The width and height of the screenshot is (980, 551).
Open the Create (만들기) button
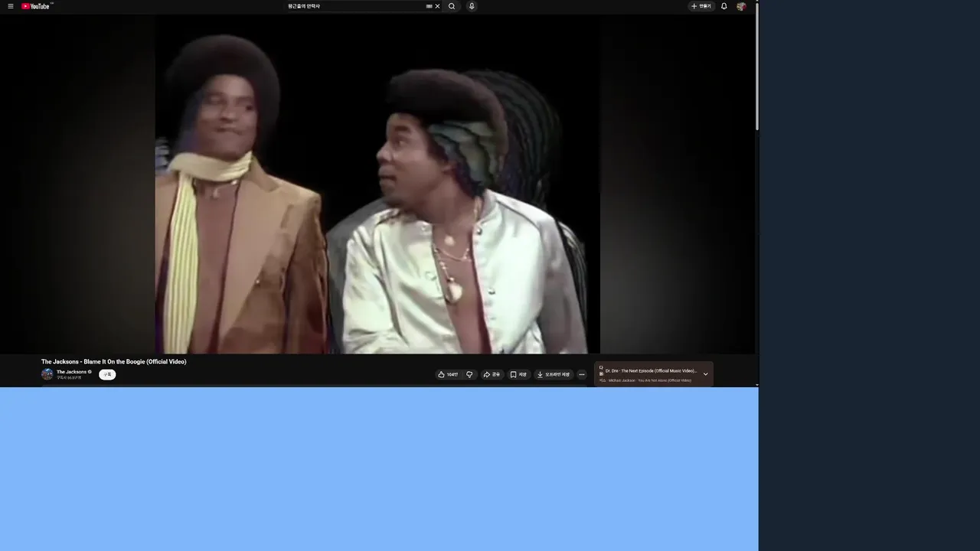point(701,6)
